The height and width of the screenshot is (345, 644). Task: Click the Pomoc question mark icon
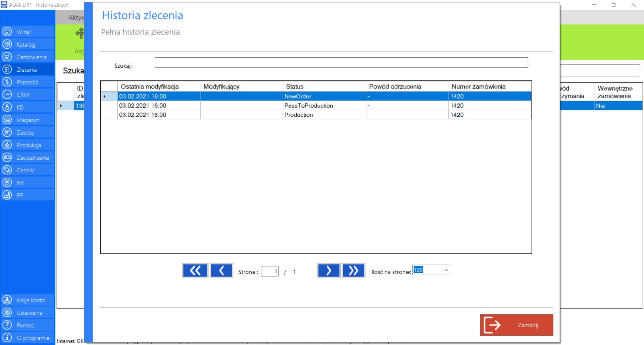coord(7,325)
